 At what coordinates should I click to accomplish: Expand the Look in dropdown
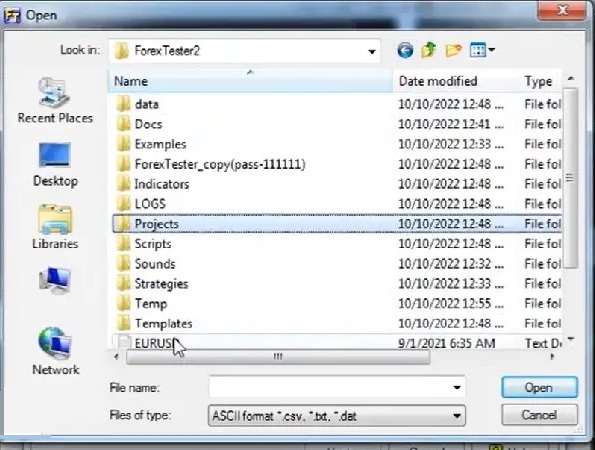[372, 51]
